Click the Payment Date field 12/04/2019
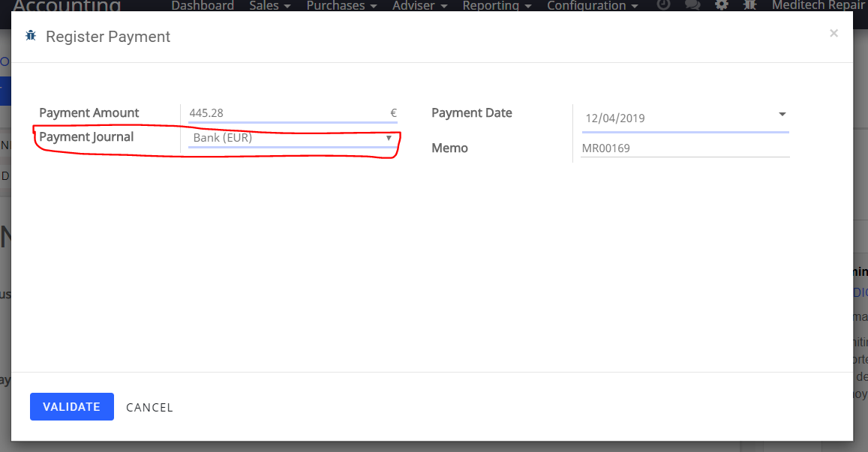The height and width of the screenshot is (452, 868). (x=685, y=118)
